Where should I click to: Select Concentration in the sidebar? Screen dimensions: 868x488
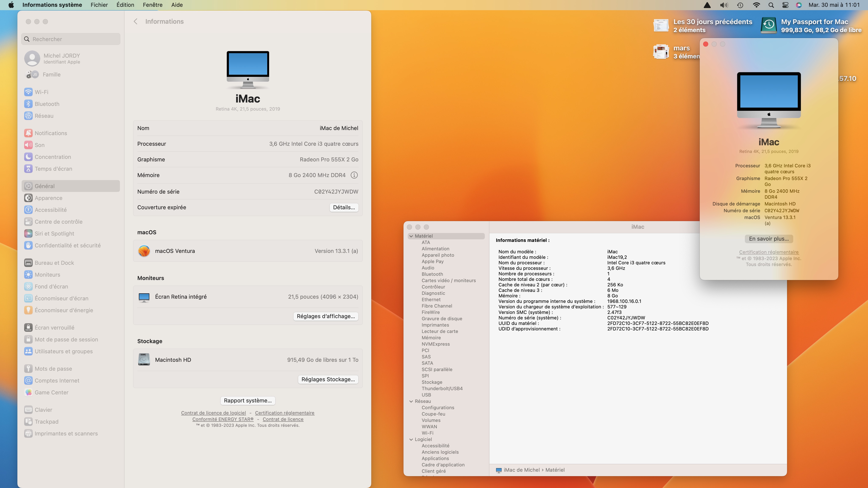(x=53, y=157)
